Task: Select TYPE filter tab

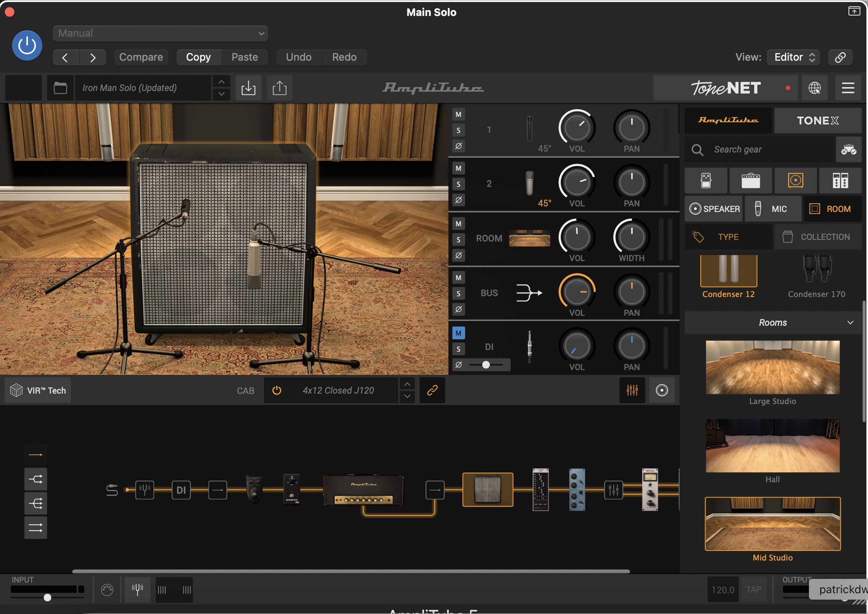Action: (728, 237)
